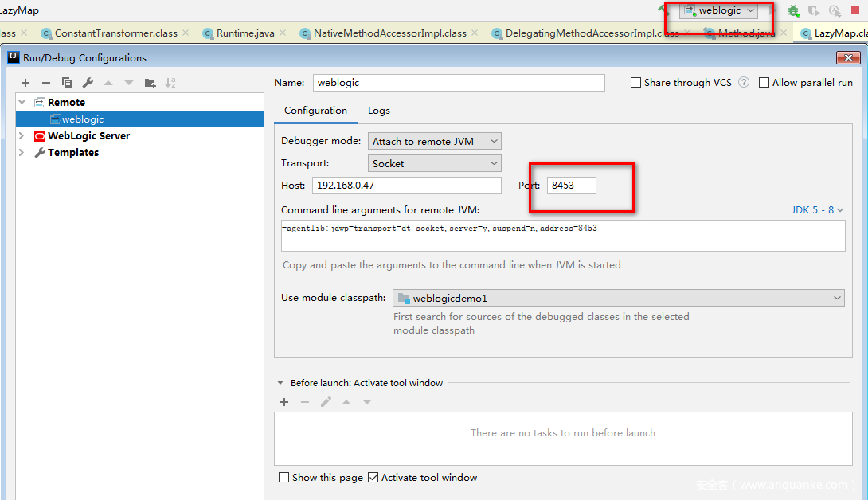Copy the selected configuration
Image resolution: width=868 pixels, height=500 pixels.
(x=67, y=83)
